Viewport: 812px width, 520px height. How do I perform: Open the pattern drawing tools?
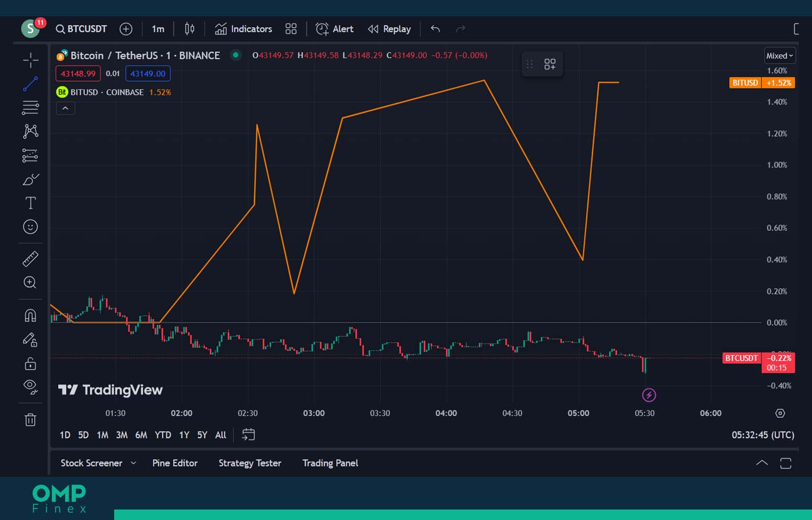click(x=30, y=131)
